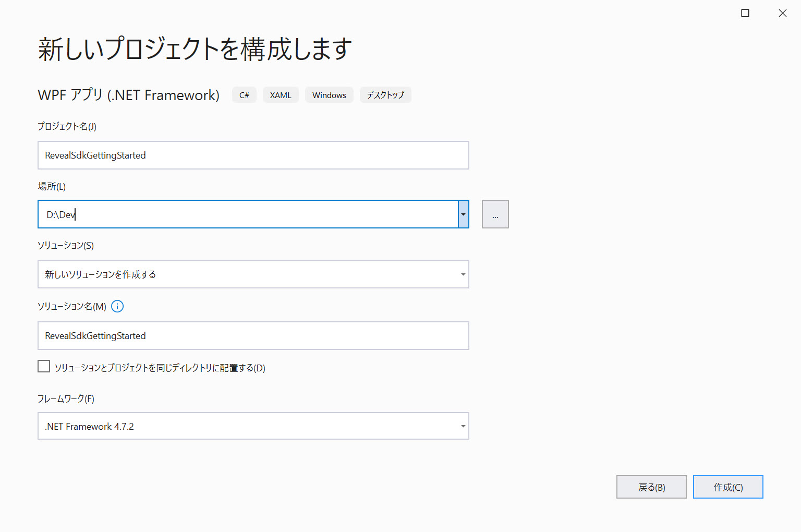
Task: Focus the project name input field
Action: (253, 155)
